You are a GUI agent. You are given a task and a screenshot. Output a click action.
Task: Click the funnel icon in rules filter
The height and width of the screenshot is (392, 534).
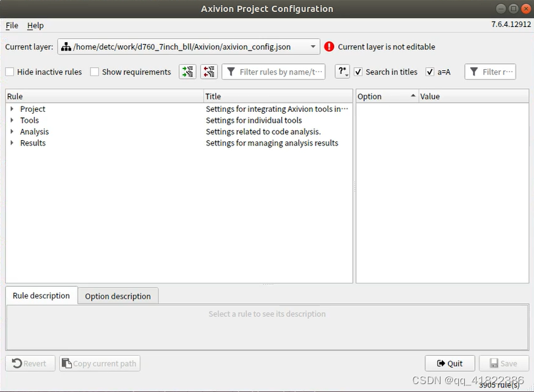point(231,72)
